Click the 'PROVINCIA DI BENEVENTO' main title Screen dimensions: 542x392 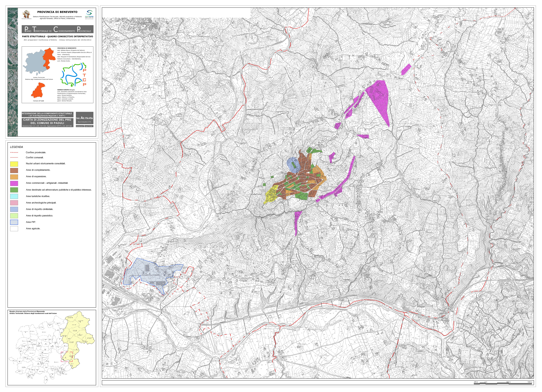point(57,12)
